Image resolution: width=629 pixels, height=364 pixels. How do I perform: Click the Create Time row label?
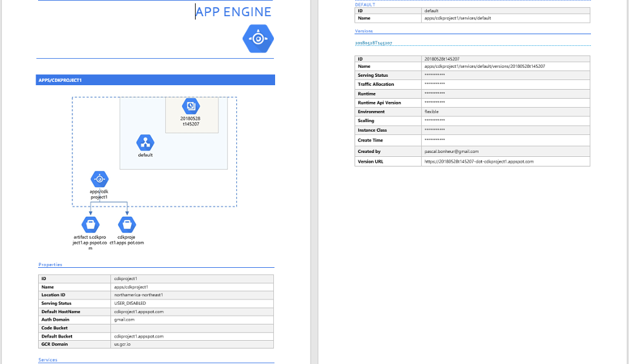[x=370, y=140]
